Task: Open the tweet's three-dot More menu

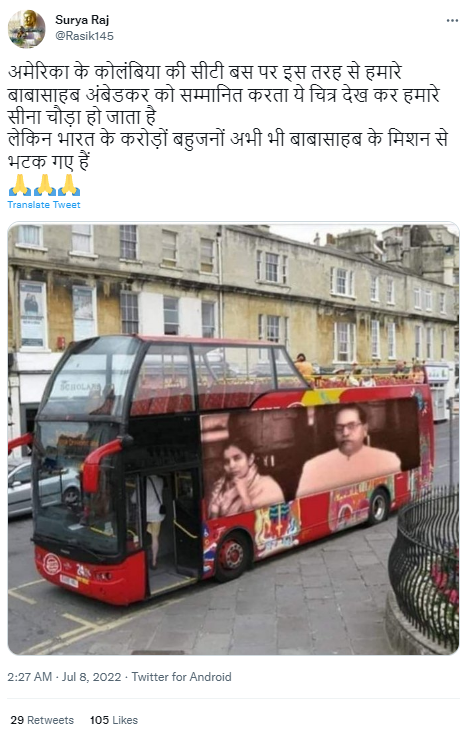Action: point(452,21)
